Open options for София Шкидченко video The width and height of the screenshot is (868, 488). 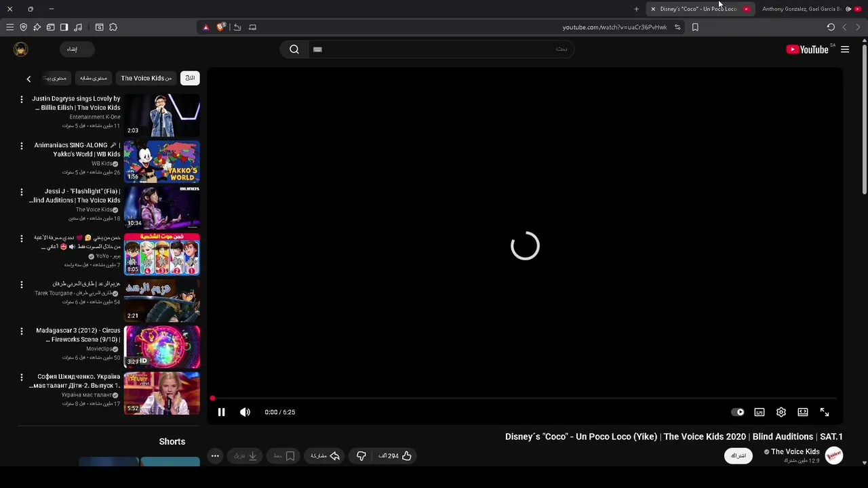[x=21, y=377]
